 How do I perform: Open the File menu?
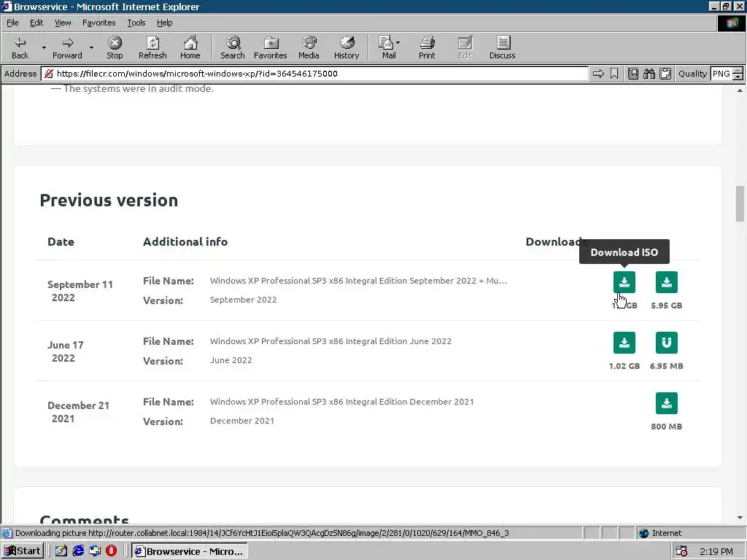pos(12,23)
